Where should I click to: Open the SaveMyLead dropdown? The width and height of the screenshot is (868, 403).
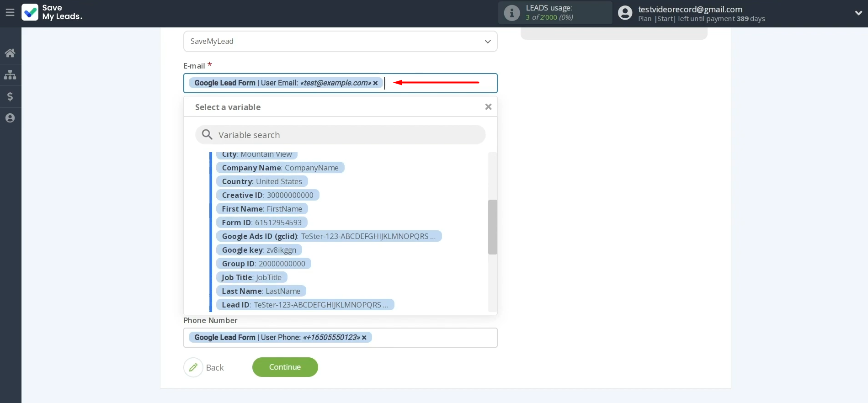[340, 41]
